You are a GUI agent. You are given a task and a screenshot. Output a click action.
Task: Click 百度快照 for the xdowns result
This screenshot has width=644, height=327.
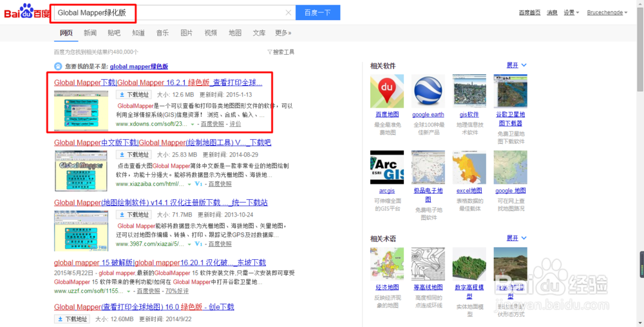click(x=213, y=124)
